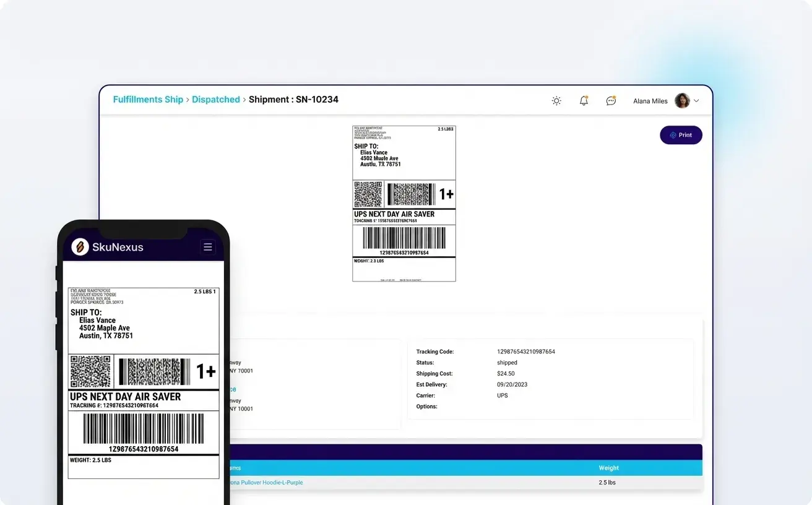Open the hamburger menu on the mobile app
Screen dimensions: 812x505
207,246
